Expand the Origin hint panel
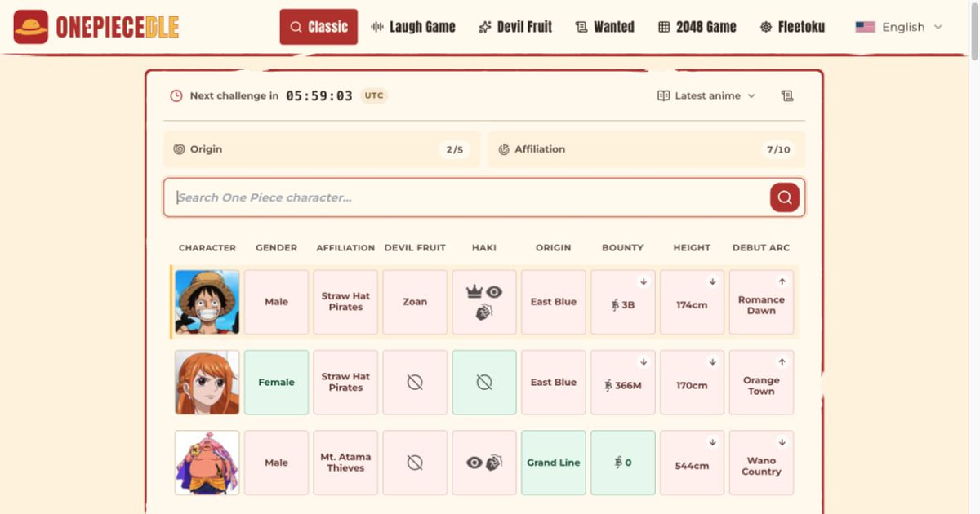This screenshot has width=980, height=514. [x=322, y=149]
